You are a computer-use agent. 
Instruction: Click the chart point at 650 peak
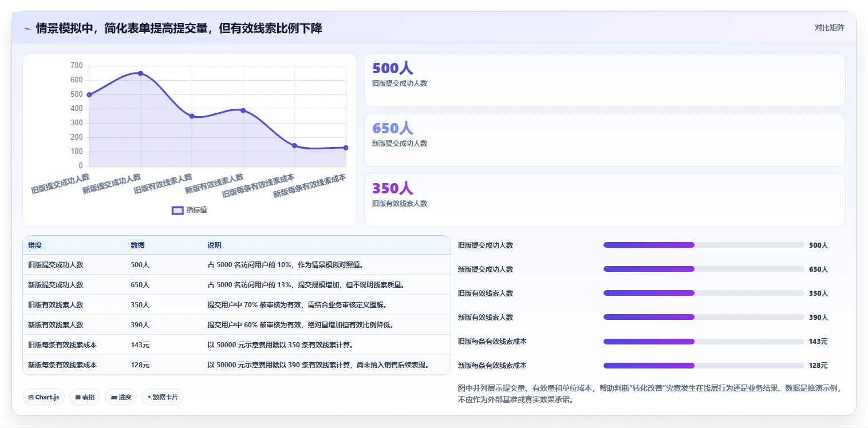tap(140, 73)
